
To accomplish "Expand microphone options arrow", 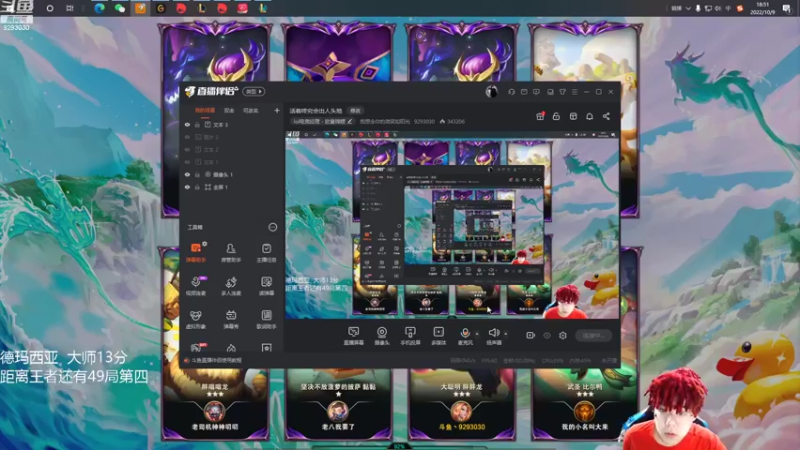I will 477,334.
